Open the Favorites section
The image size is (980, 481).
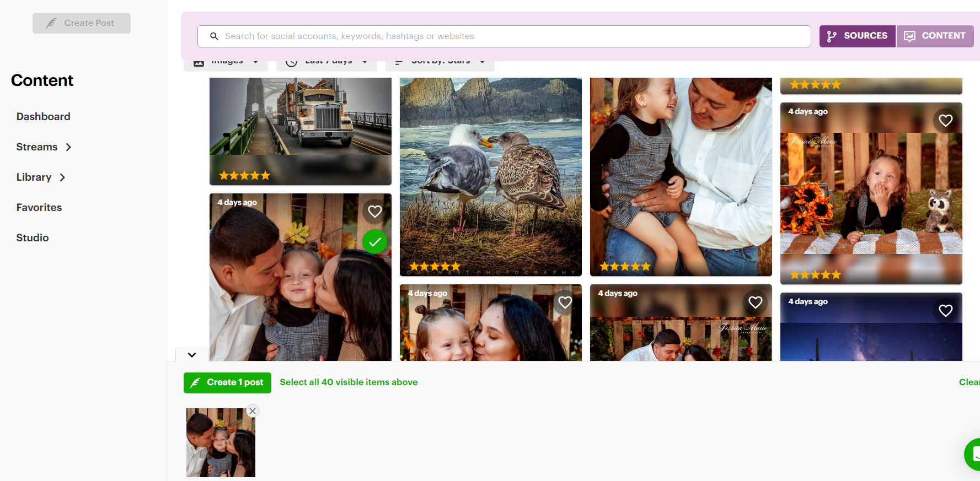click(39, 208)
